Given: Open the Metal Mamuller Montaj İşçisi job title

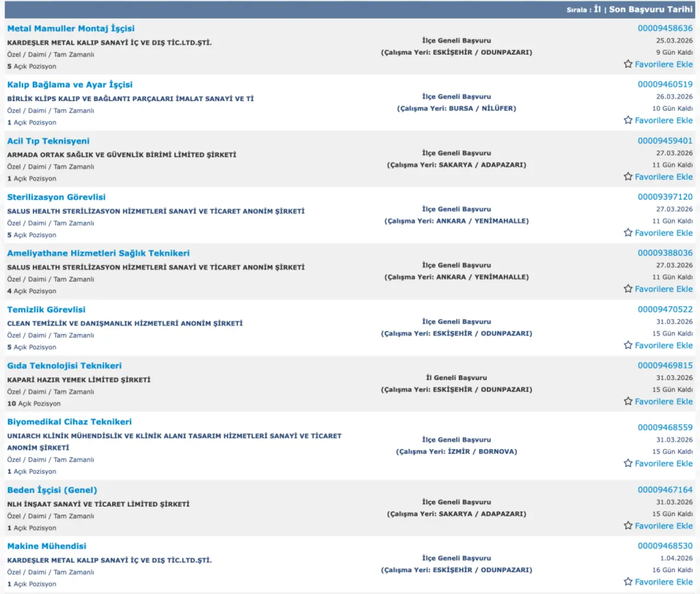Looking at the screenshot, I should pyautogui.click(x=71, y=28).
